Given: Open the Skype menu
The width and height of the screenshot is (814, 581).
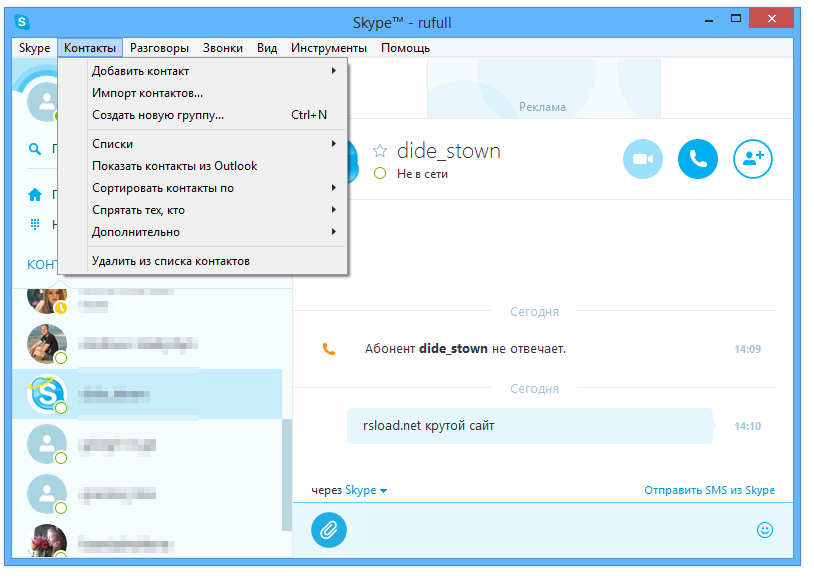Looking at the screenshot, I should [34, 48].
